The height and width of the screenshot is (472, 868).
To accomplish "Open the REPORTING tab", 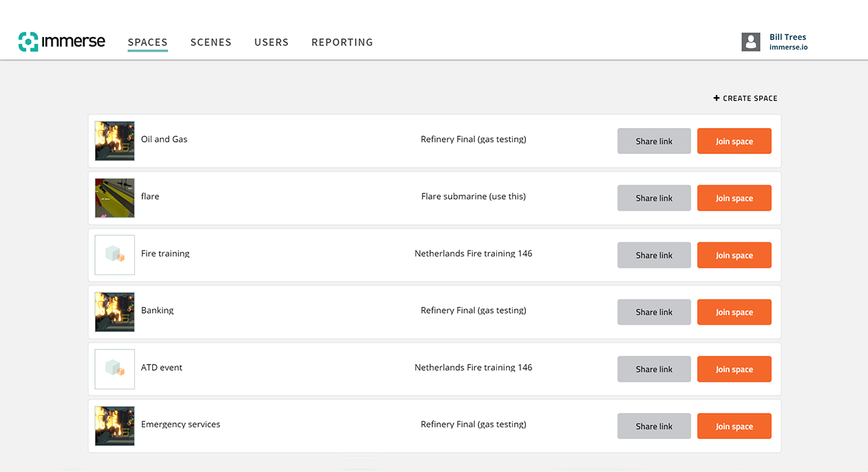I will tap(342, 42).
